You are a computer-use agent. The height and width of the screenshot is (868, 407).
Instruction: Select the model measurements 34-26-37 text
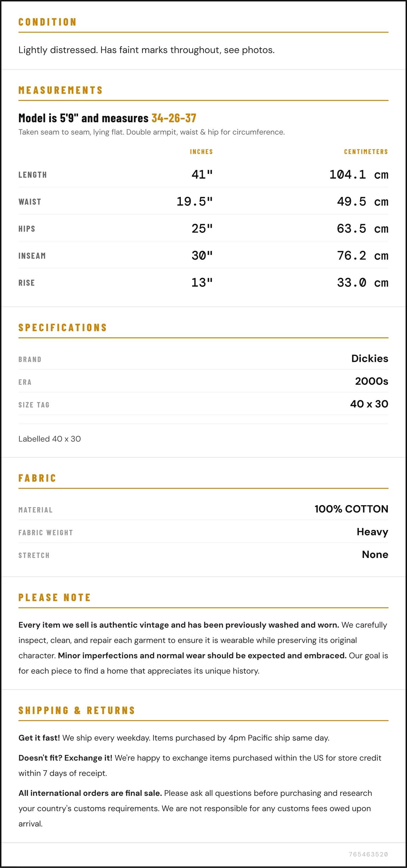tap(174, 118)
